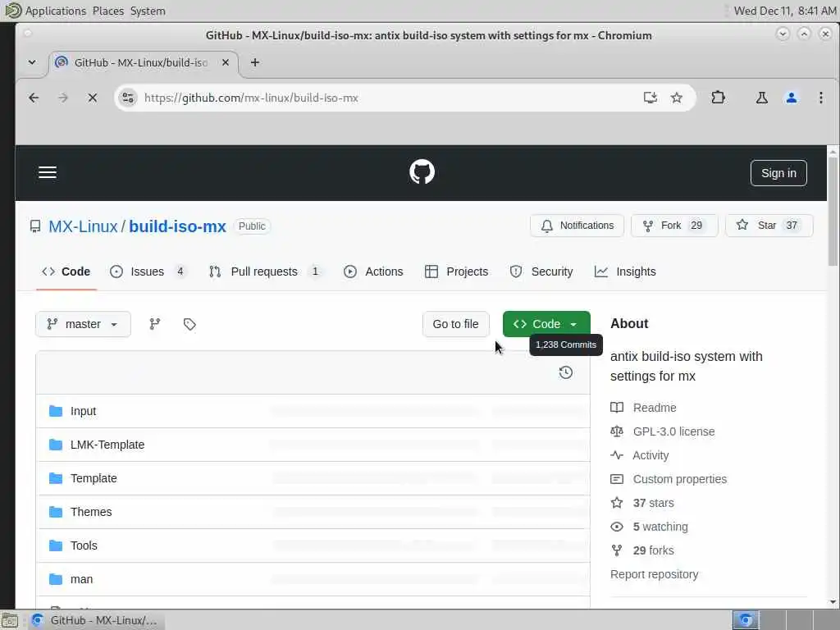The image size is (840, 630).
Task: Open the Chrome Labs flask icon
Action: click(761, 98)
